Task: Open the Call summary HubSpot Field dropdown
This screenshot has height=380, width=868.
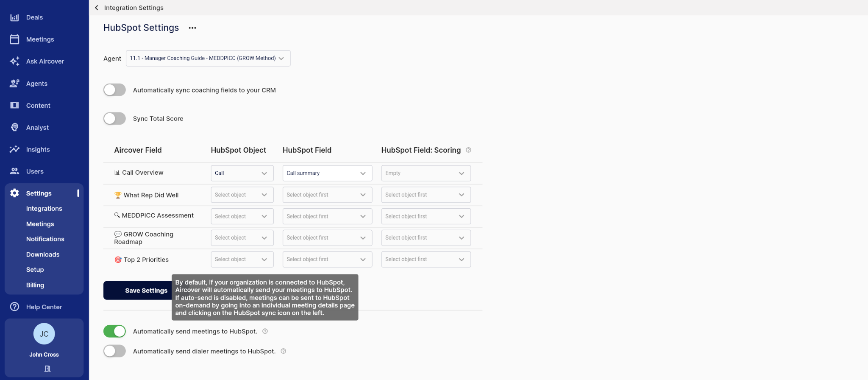Action: point(327,173)
